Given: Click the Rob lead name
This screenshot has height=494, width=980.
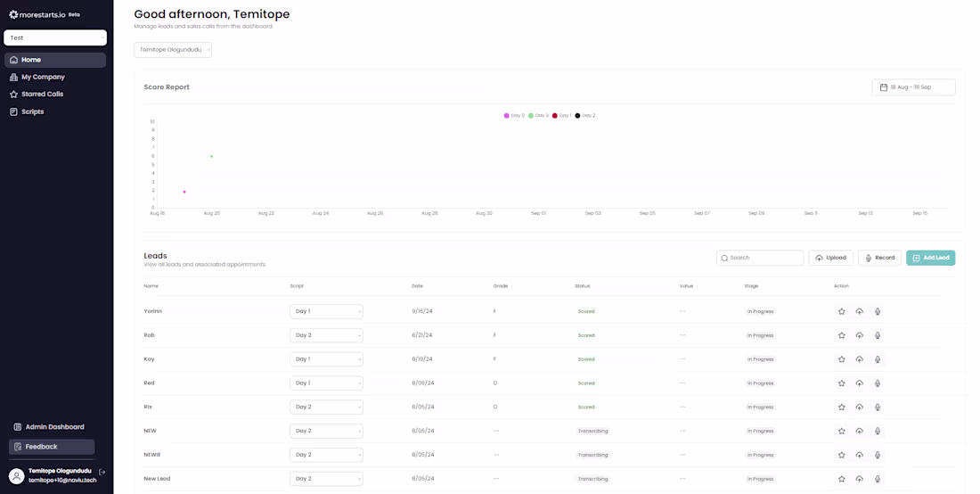Looking at the screenshot, I should pos(150,335).
